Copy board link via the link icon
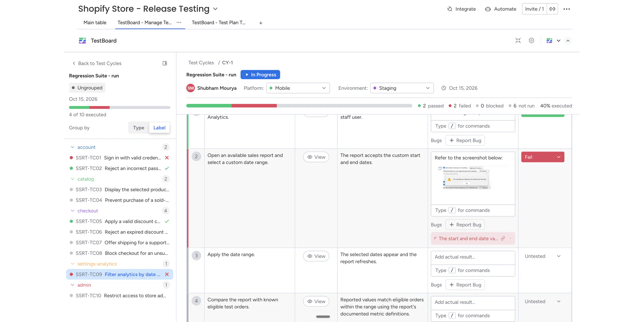The height and width of the screenshot is (322, 644). [x=552, y=9]
